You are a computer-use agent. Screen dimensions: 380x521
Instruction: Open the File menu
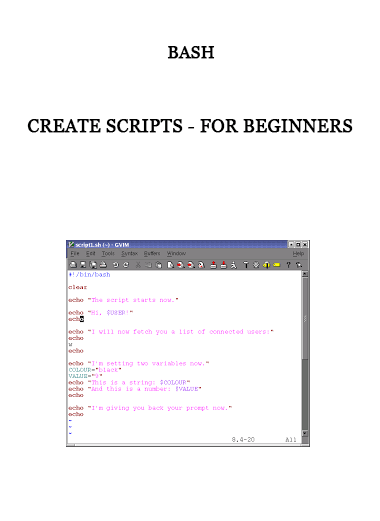[x=75, y=254]
